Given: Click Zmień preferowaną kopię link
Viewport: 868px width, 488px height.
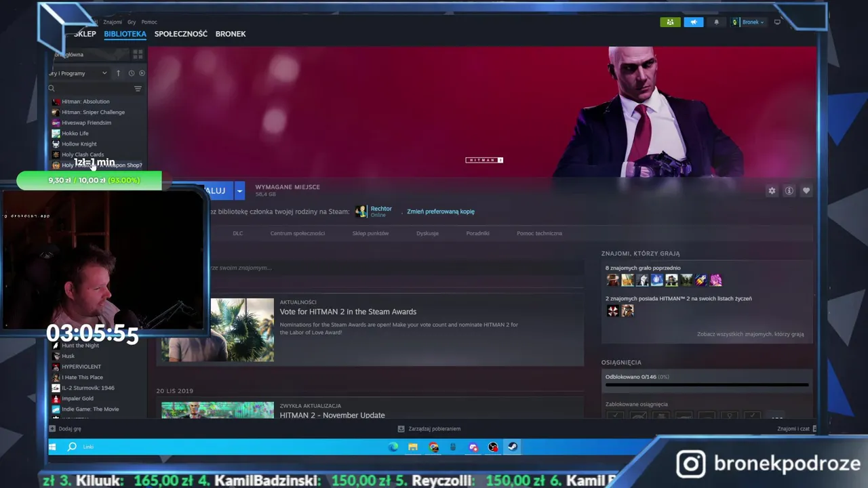Looking at the screenshot, I should pos(441,211).
